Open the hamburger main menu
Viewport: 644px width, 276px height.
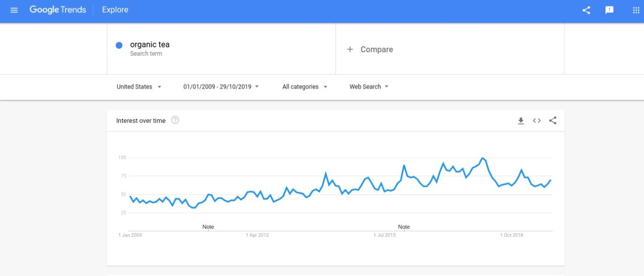[14, 10]
